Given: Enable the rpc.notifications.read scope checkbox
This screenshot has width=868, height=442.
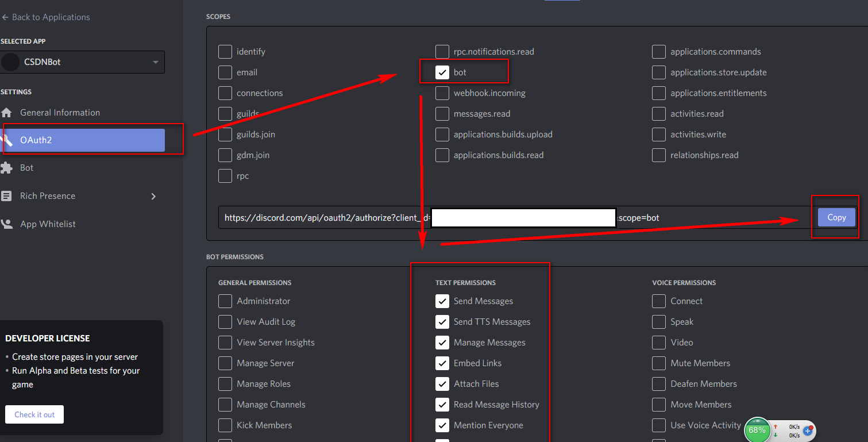Looking at the screenshot, I should [442, 52].
